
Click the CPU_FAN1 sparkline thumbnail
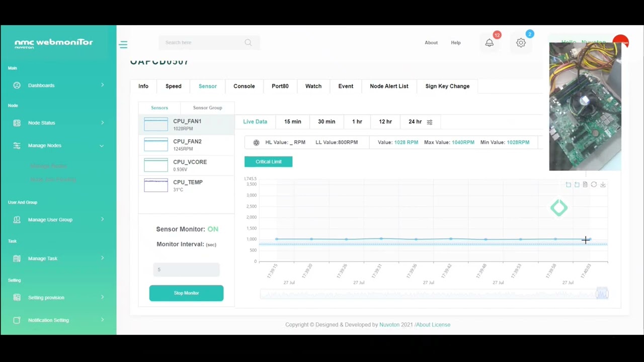pyautogui.click(x=156, y=124)
